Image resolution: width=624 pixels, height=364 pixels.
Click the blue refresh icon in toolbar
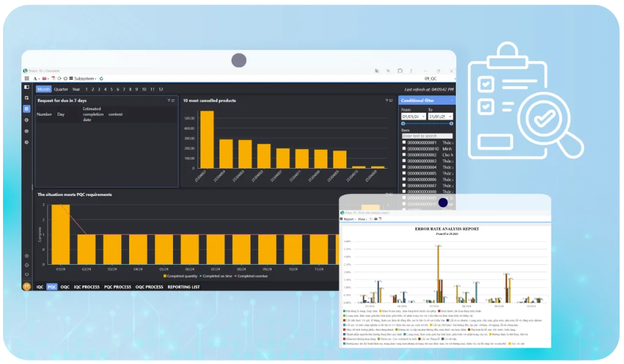click(x=101, y=79)
